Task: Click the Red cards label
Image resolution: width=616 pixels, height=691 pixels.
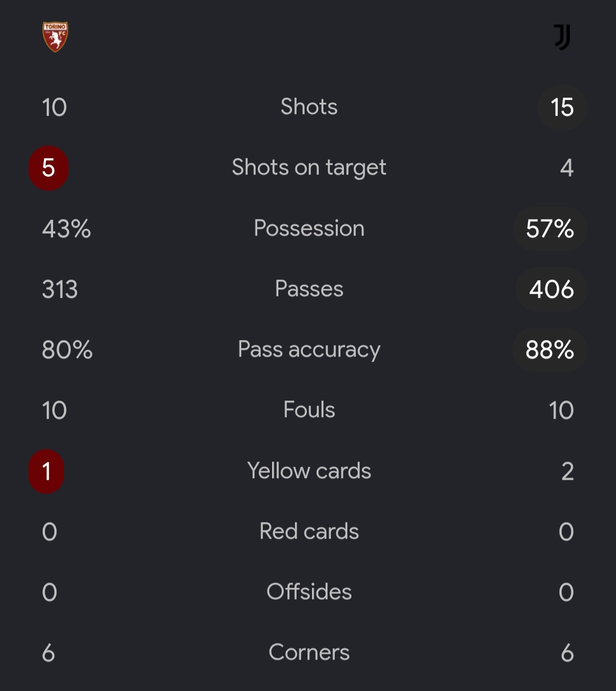Action: tap(309, 531)
